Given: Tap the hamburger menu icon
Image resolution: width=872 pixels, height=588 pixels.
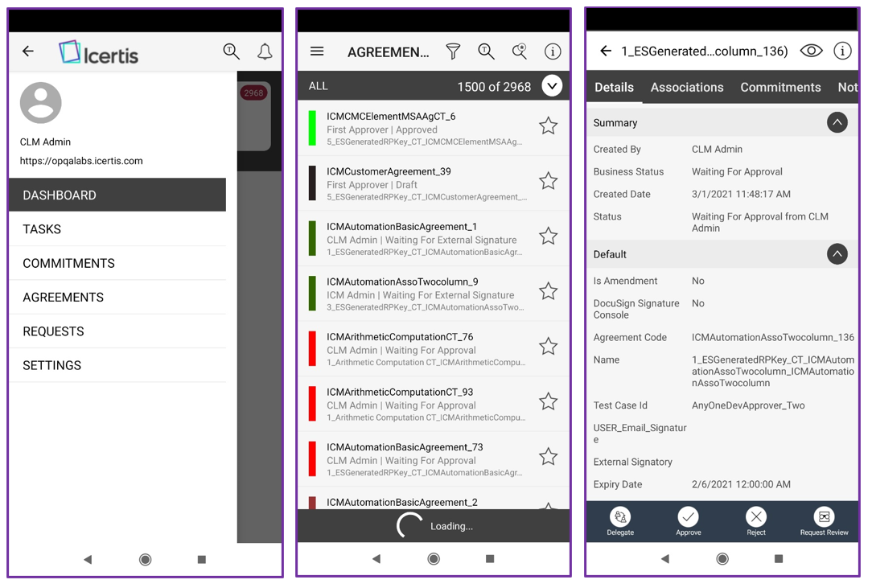Looking at the screenshot, I should pyautogui.click(x=317, y=51).
